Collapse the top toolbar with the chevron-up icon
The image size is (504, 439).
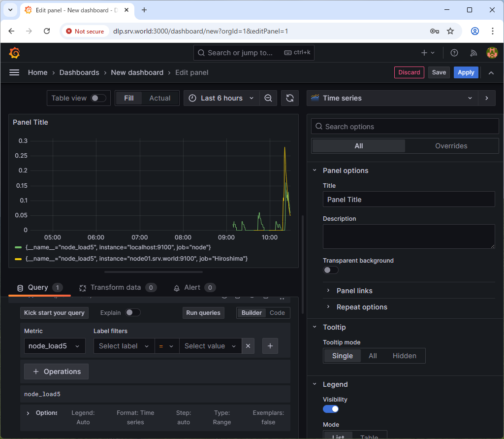click(x=491, y=73)
